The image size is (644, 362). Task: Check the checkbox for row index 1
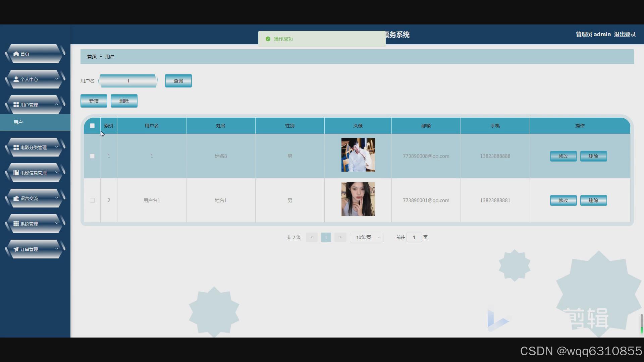click(x=92, y=156)
